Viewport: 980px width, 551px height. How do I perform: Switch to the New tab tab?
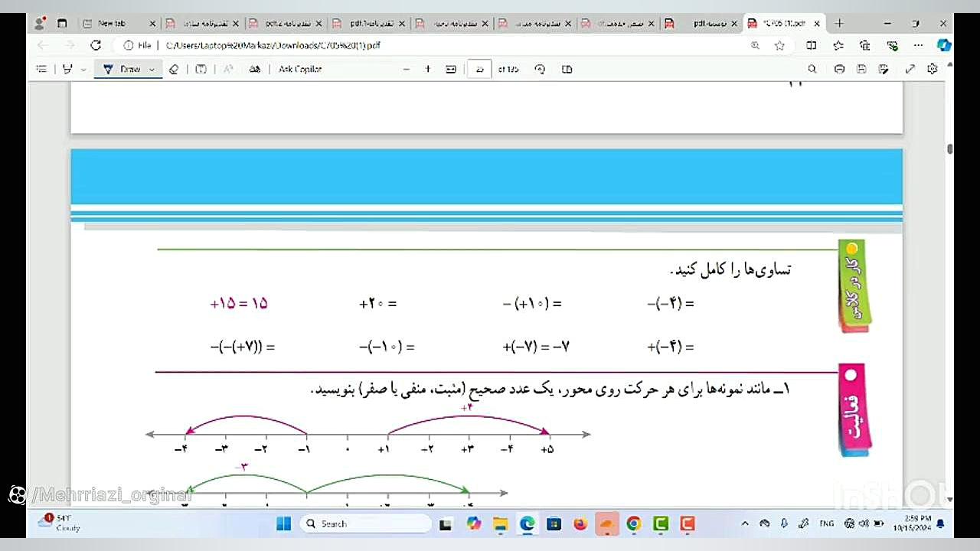(117, 23)
